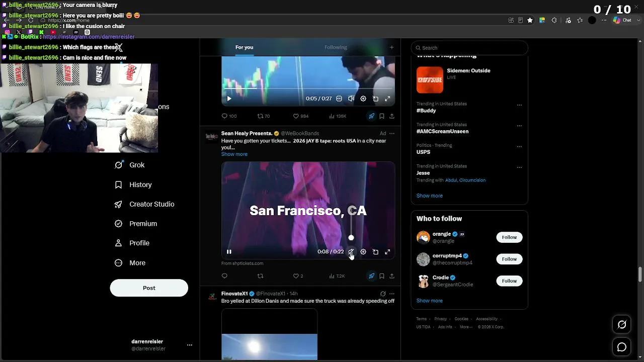Open options for the USPS trend

click(519, 146)
